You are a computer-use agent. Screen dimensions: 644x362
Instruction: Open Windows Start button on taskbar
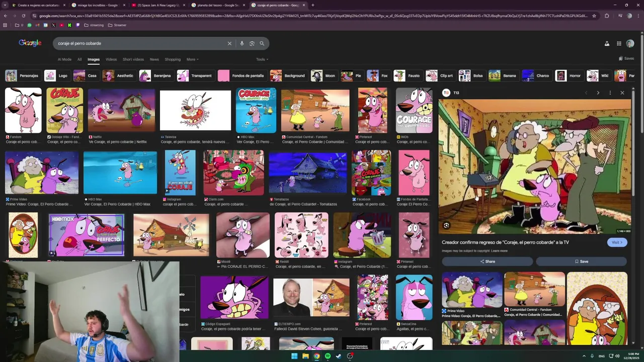click(294, 356)
